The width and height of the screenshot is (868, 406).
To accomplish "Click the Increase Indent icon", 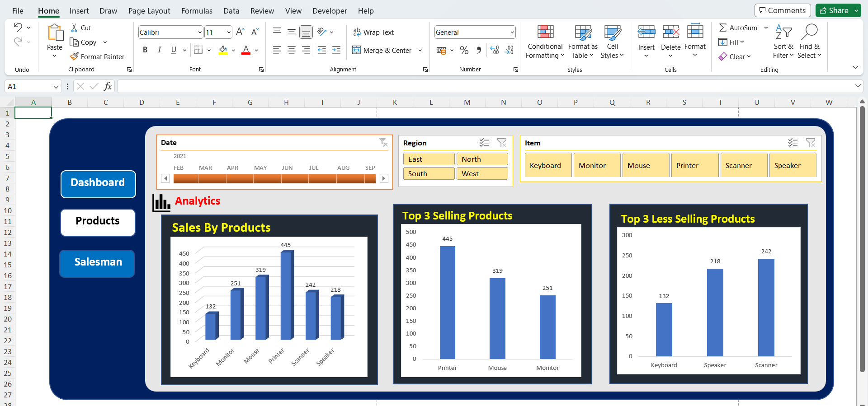I will point(336,50).
